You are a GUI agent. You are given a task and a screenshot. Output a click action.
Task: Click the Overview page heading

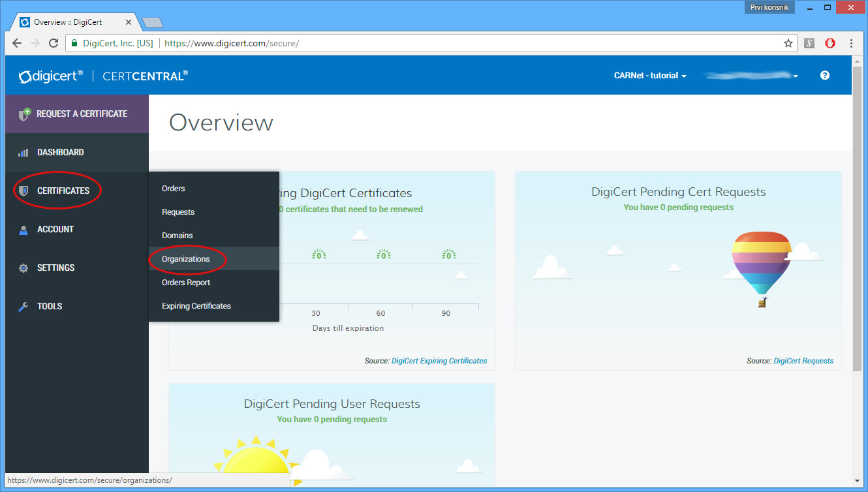pos(221,123)
